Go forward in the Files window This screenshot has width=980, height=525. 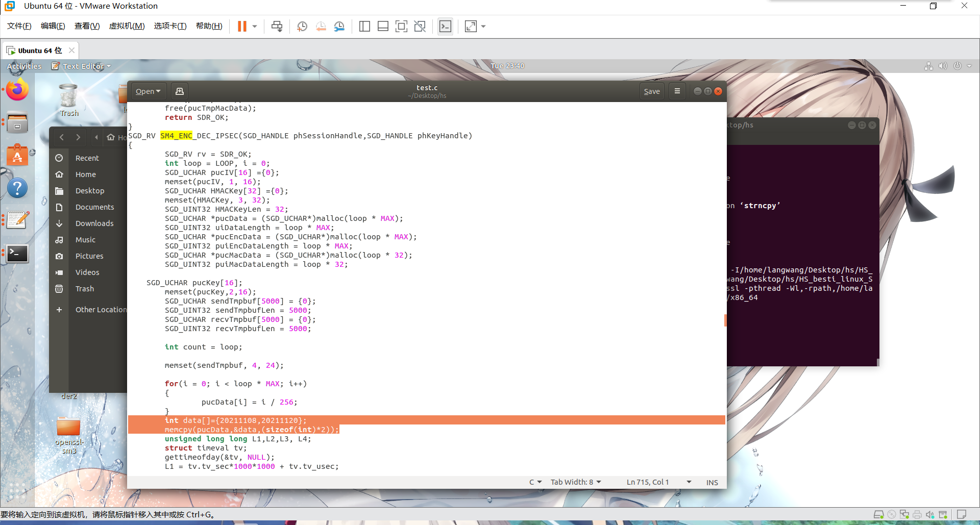[78, 137]
